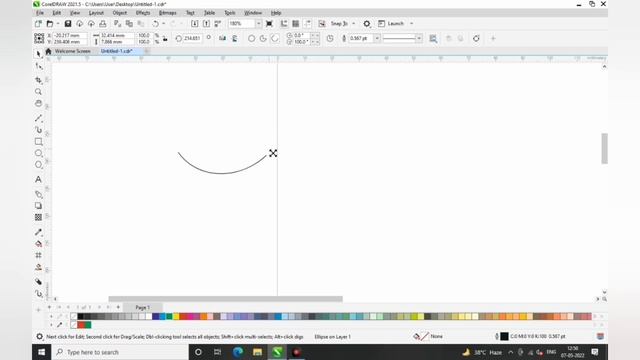Click the Mirror horizontally button
Image resolution: width=640 pixels, height=360 pixels.
(222, 38)
